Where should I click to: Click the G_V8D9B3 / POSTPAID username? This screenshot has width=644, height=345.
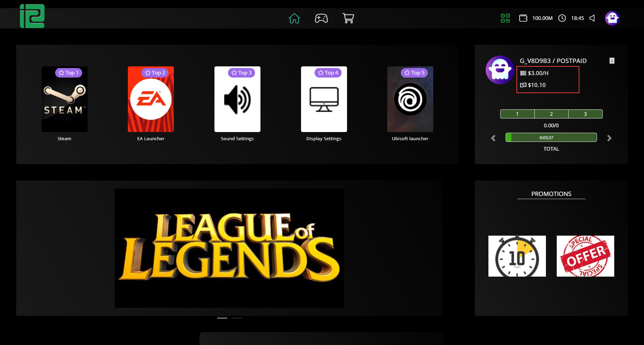point(553,61)
